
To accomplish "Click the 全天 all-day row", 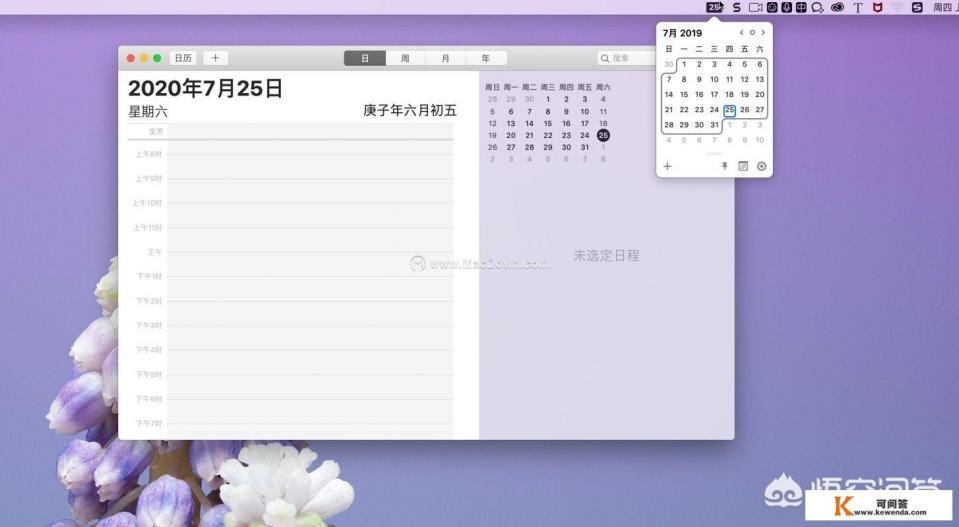I will pyautogui.click(x=291, y=131).
